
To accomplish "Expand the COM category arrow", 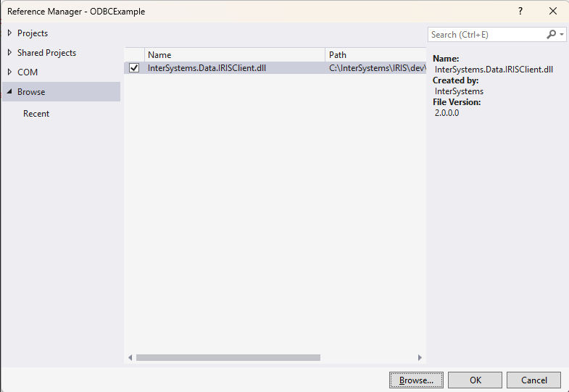I will pos(9,72).
